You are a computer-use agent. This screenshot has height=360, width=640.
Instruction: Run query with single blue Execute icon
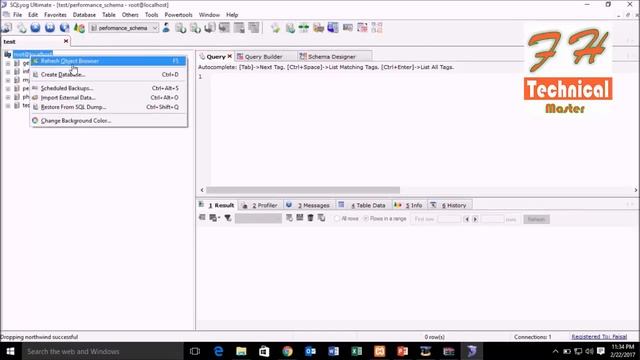tap(36, 28)
